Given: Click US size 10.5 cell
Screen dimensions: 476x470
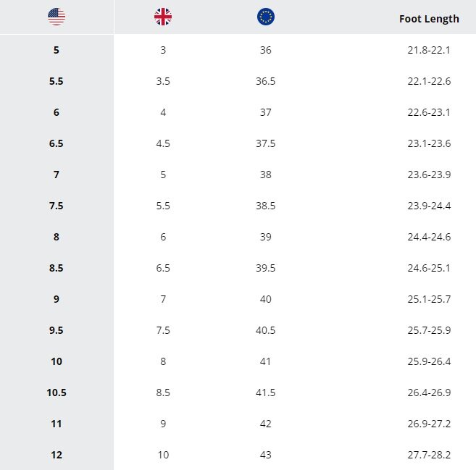Looking at the screenshot, I should point(57,393).
